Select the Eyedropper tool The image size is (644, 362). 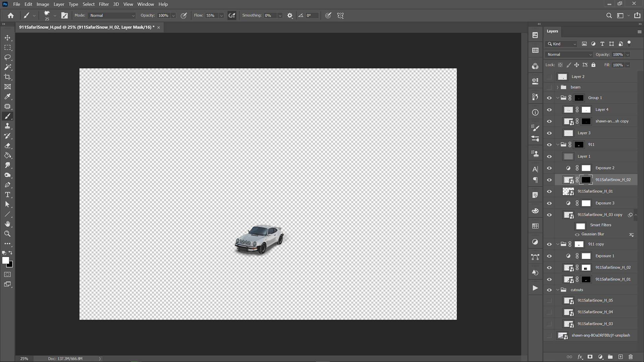tap(7, 97)
